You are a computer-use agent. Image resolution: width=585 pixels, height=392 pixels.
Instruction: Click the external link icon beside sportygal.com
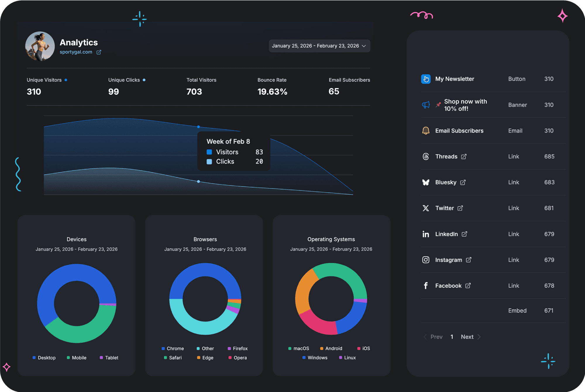(99, 52)
